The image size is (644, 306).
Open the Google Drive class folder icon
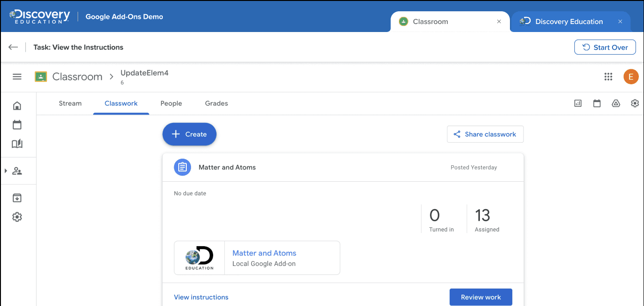coord(616,104)
